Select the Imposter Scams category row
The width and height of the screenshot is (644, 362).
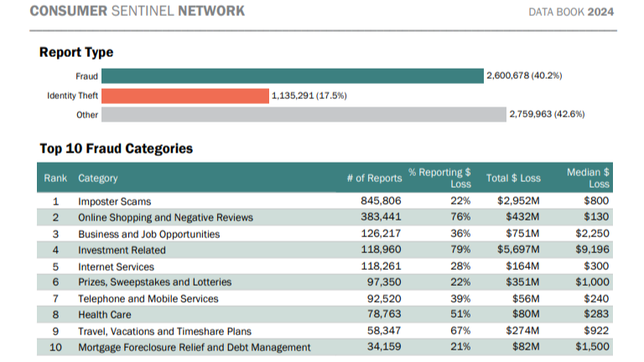pos(113,202)
